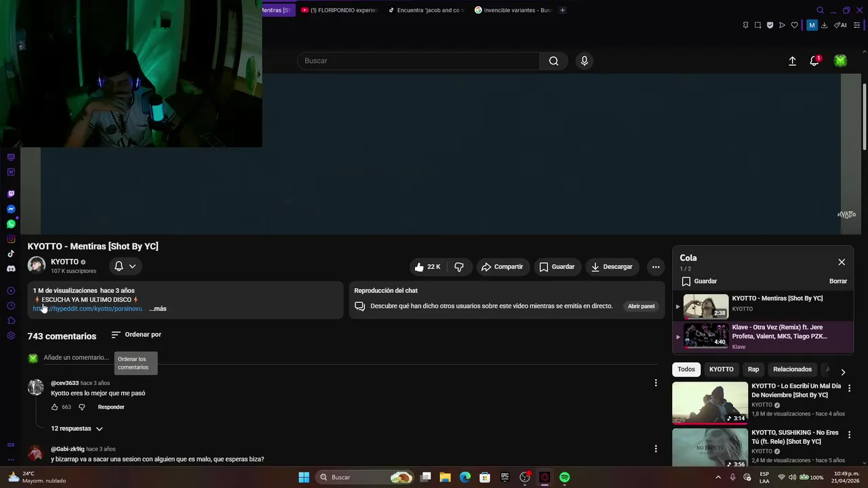Select the Relacionados filter chip
Screen dimensions: 868x488
(x=792, y=369)
